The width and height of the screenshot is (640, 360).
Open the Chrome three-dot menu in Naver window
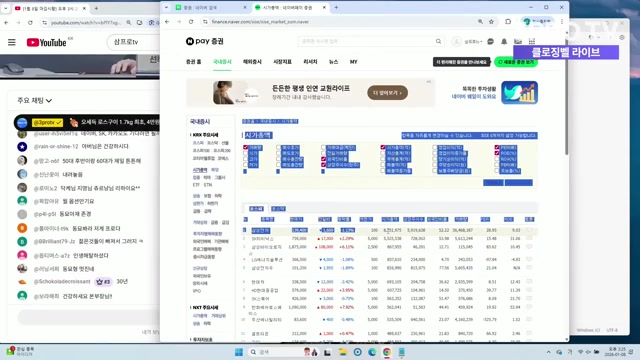click(x=562, y=22)
